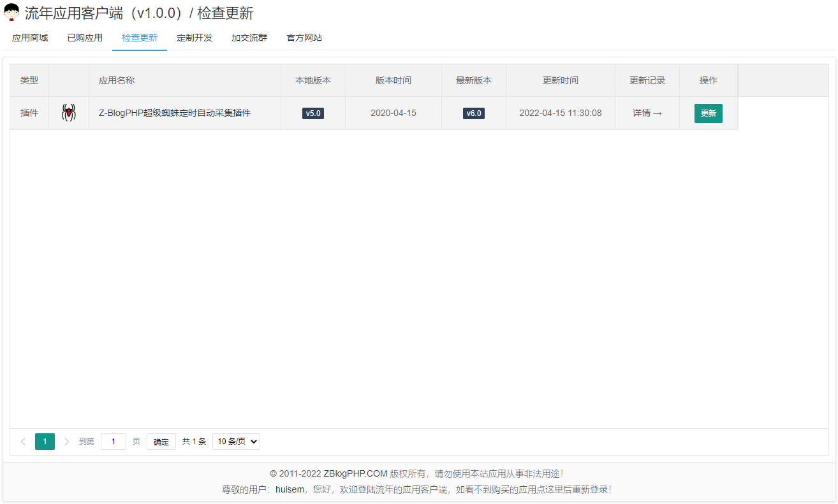Click the huisem username in footer
The width and height of the screenshot is (838, 504).
(290, 489)
